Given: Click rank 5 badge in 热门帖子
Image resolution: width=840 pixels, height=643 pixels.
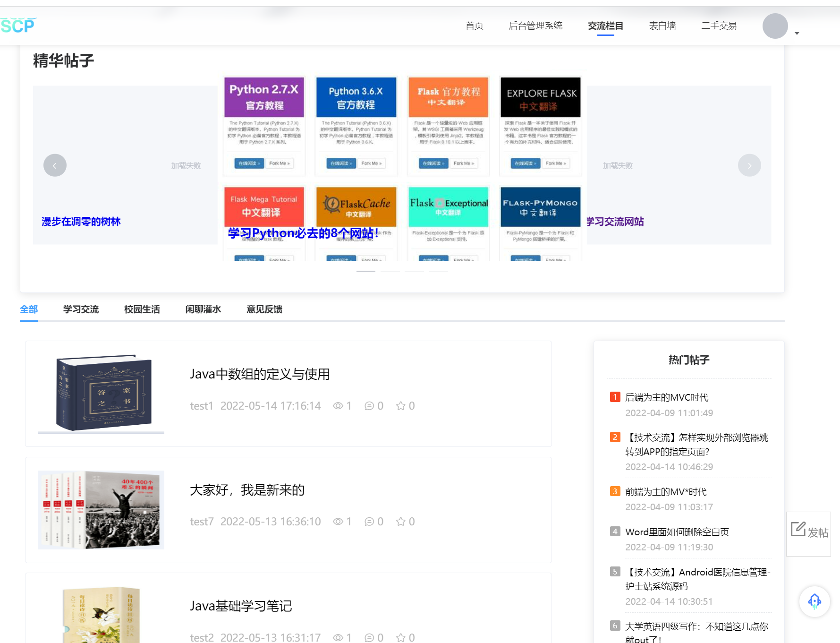Looking at the screenshot, I should pos(615,572).
